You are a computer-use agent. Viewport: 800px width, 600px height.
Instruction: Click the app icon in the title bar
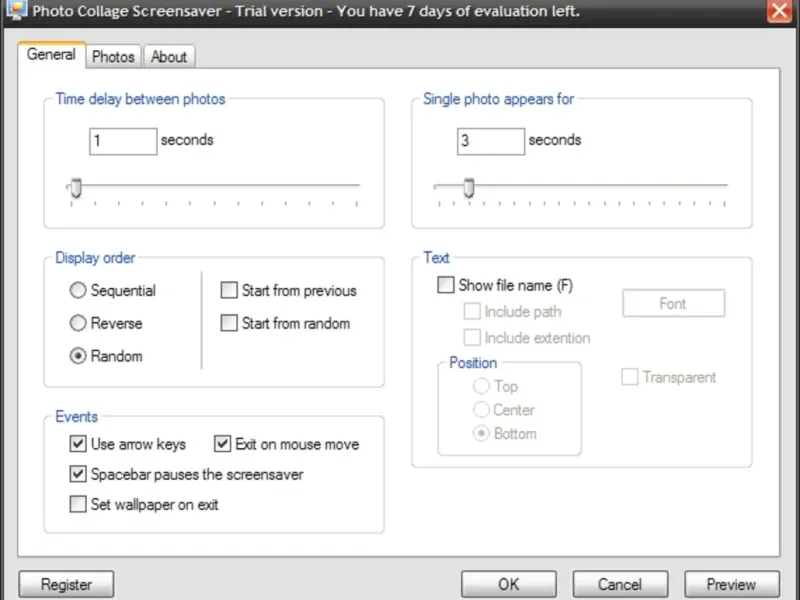pos(15,10)
